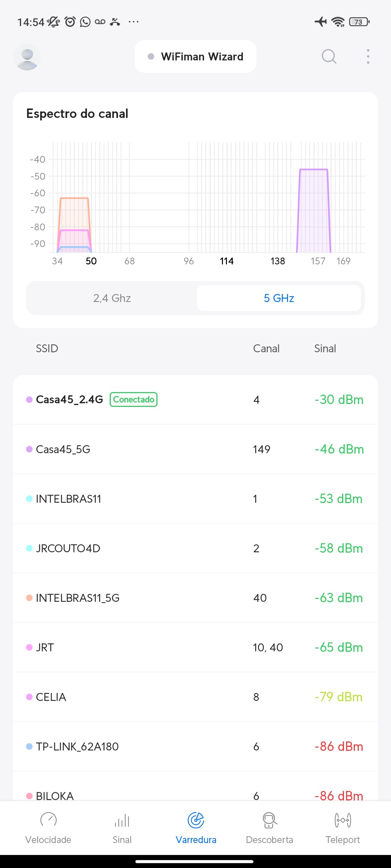
Task: Select the Casa45_5G network row
Action: click(x=195, y=449)
